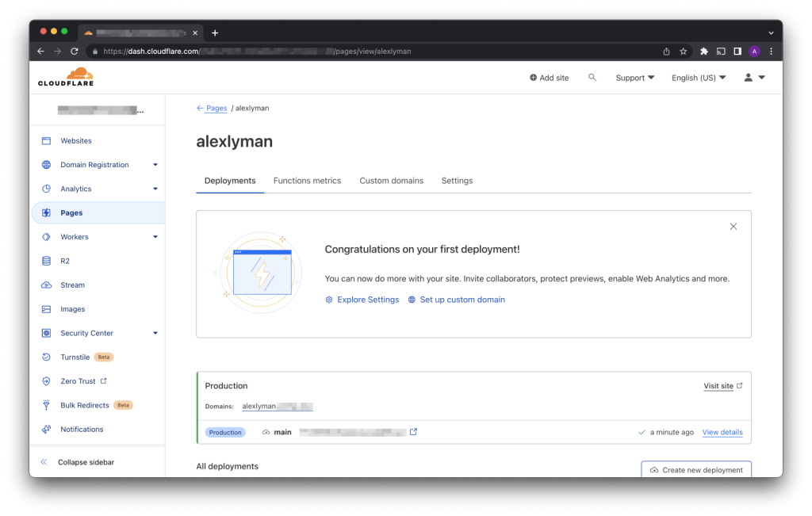Open the English (US) language dropdown
The image size is (812, 516).
(x=698, y=78)
